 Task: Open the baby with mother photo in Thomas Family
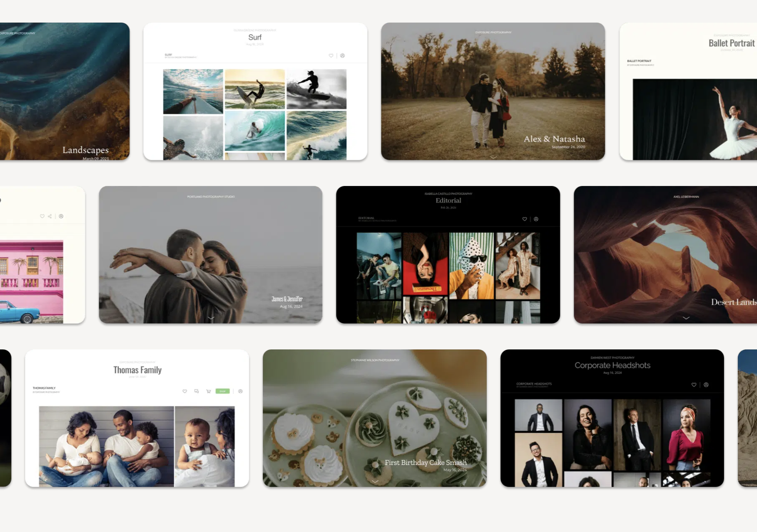click(x=205, y=446)
